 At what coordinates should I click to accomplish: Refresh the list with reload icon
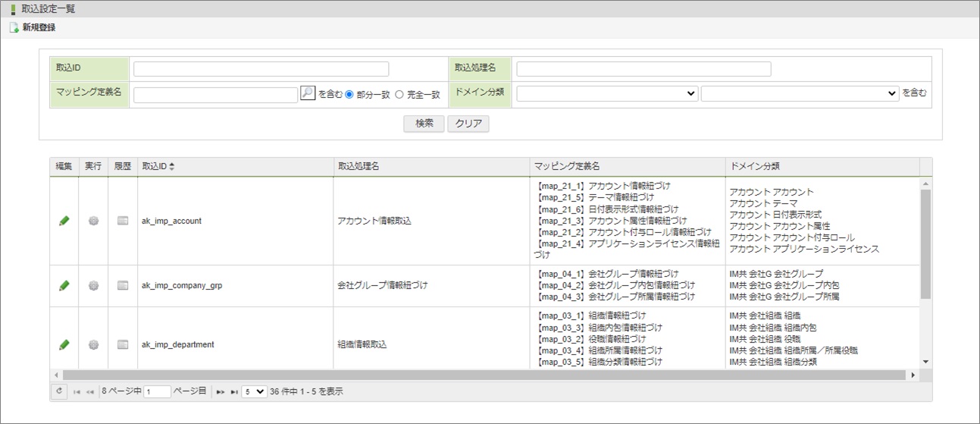pyautogui.click(x=59, y=391)
